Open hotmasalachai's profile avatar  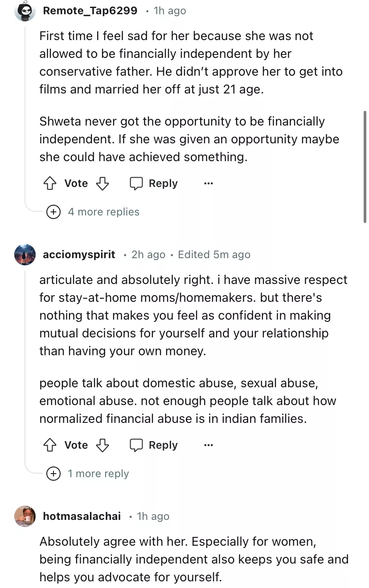(25, 516)
